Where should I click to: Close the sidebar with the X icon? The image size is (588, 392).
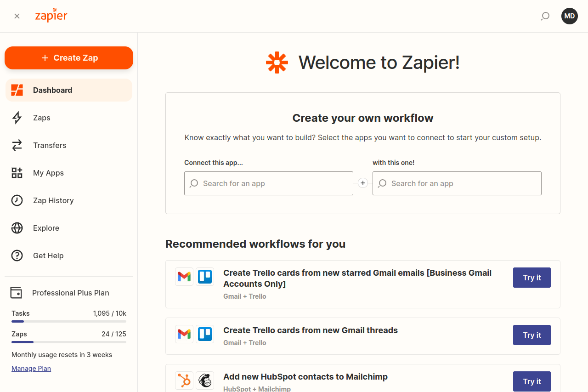coord(17,16)
